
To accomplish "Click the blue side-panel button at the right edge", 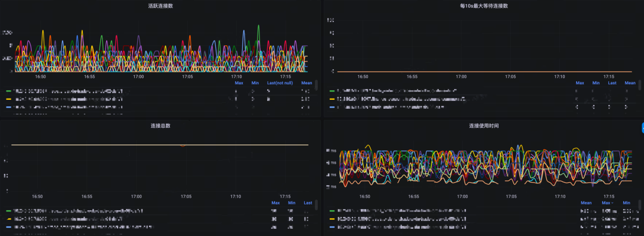I will (642, 128).
